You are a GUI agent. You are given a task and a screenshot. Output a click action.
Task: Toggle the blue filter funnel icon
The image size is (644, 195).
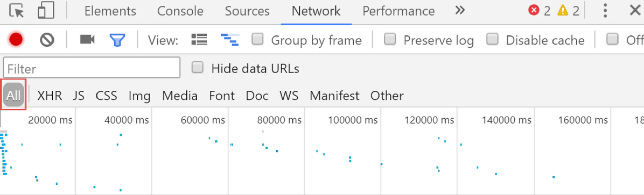tap(117, 40)
